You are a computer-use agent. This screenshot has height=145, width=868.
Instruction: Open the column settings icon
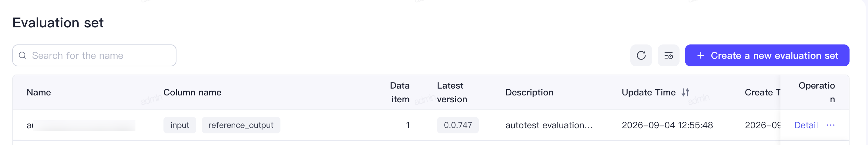point(668,55)
